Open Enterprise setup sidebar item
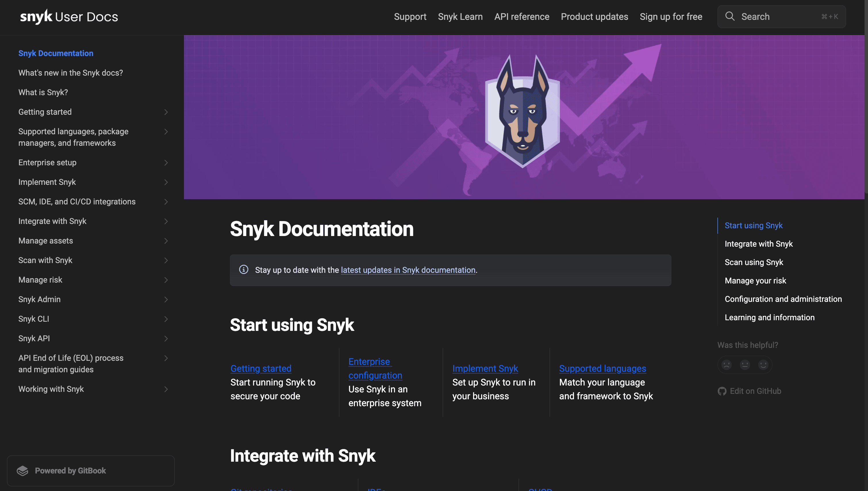868x491 pixels. (47, 162)
